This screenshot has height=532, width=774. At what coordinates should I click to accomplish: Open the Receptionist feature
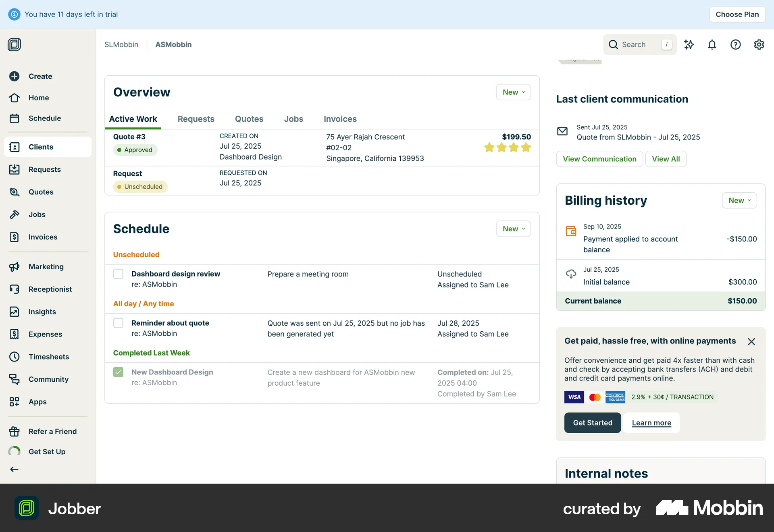pos(50,289)
